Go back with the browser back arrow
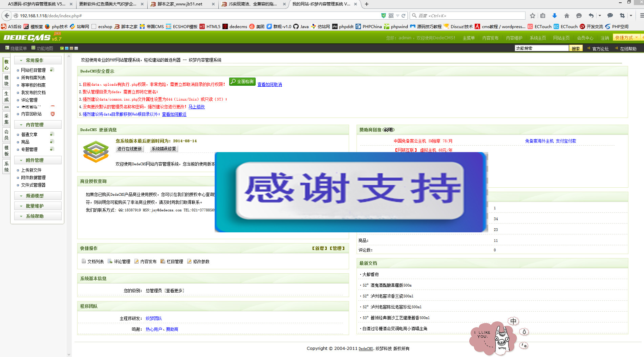 point(7,16)
